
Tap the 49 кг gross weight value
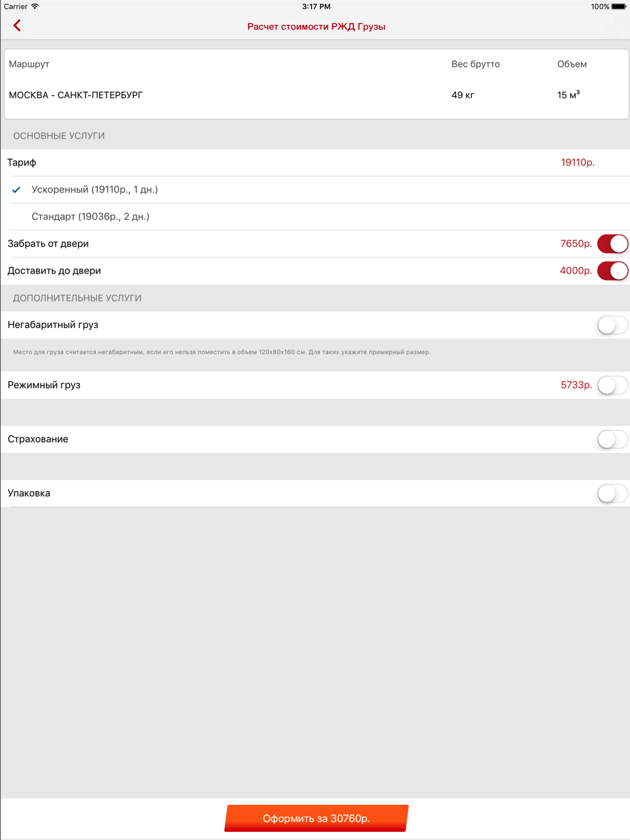click(463, 95)
